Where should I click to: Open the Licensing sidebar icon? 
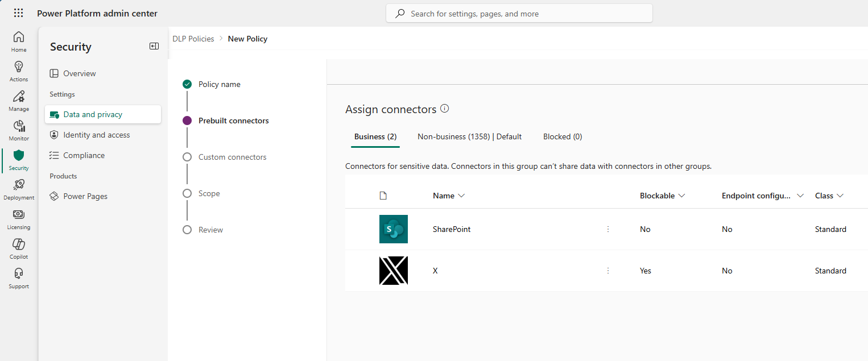pos(18,218)
